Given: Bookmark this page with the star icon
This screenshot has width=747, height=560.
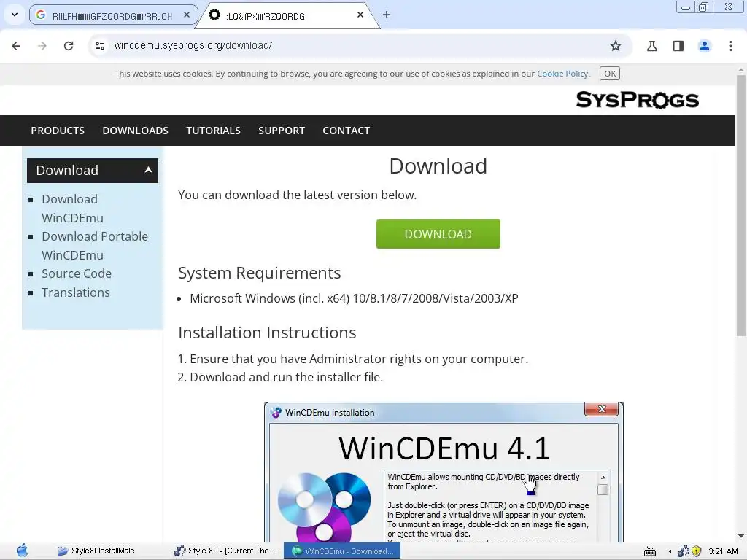Looking at the screenshot, I should point(616,46).
